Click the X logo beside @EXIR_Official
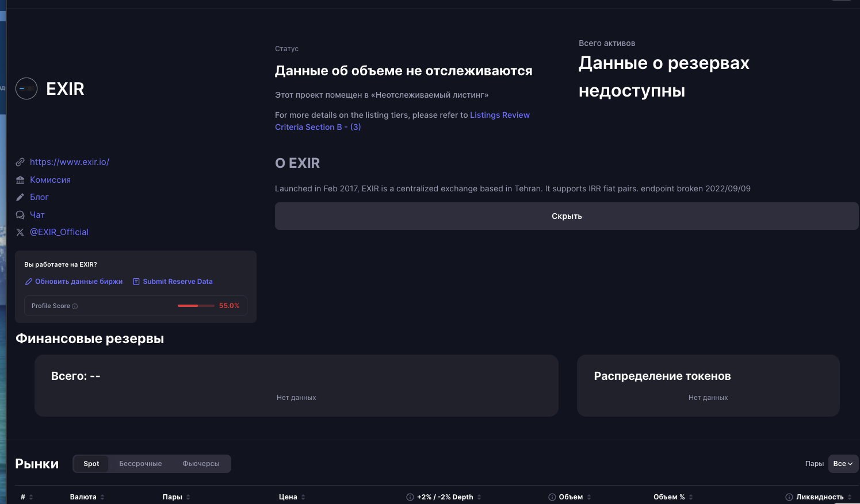The width and height of the screenshot is (860, 504). 20,232
